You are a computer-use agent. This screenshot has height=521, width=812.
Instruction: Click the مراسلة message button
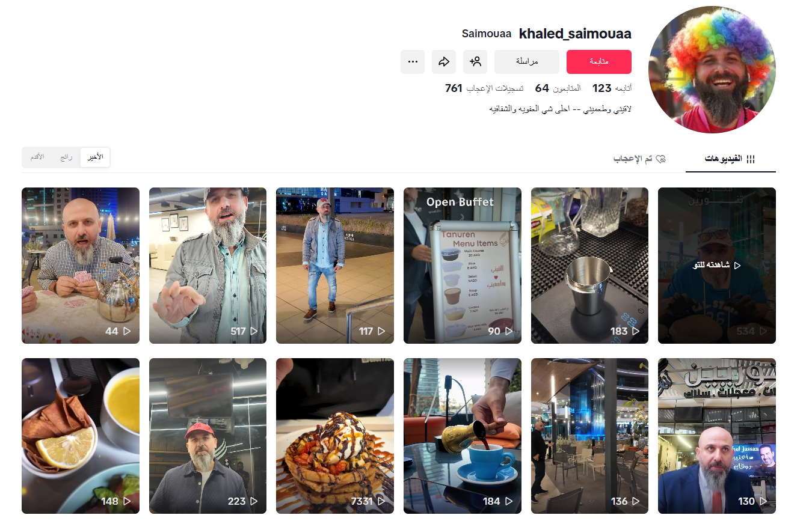pyautogui.click(x=527, y=62)
